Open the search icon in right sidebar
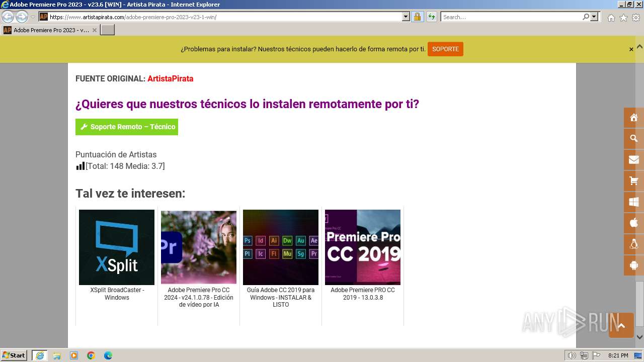Image resolution: width=644 pixels, height=362 pixels. (x=633, y=139)
